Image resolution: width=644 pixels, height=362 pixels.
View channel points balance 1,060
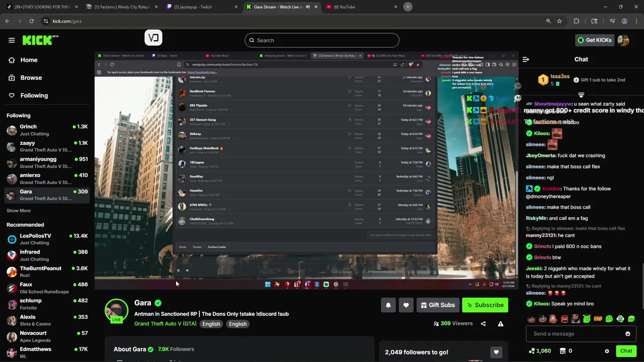[539, 351]
